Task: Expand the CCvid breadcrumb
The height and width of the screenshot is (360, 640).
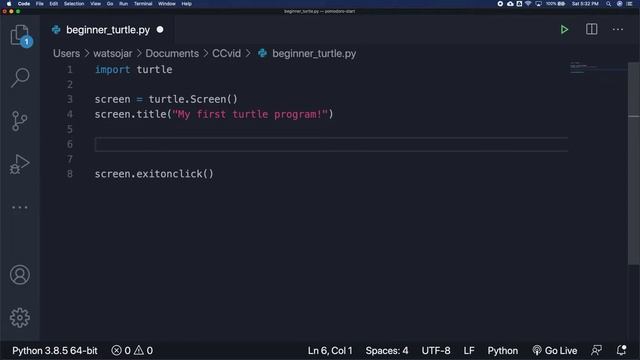Action: tap(226, 53)
